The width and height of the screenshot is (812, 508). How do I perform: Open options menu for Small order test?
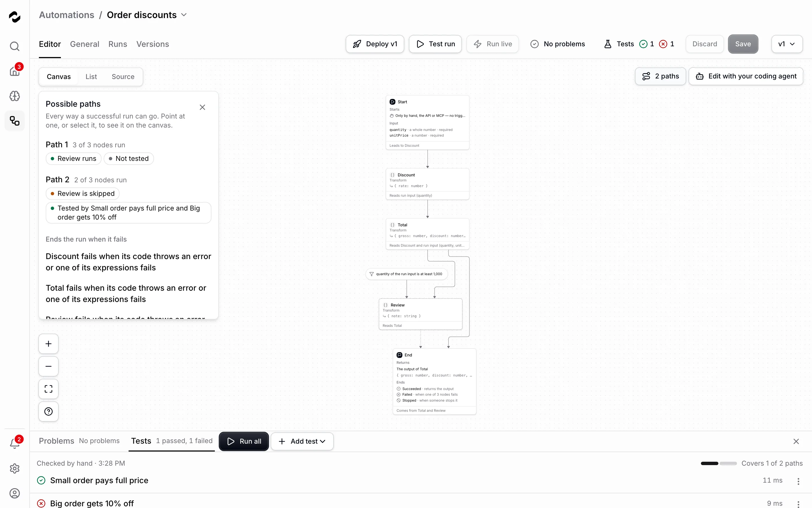798,481
